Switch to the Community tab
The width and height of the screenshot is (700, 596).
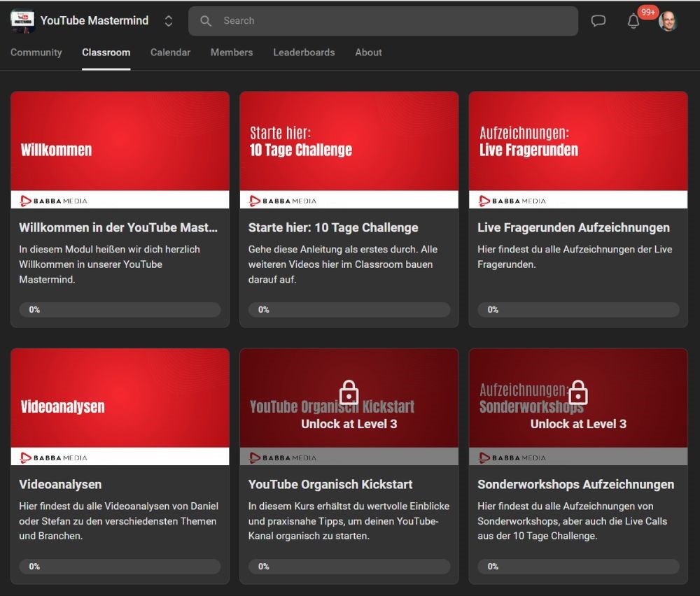(36, 52)
